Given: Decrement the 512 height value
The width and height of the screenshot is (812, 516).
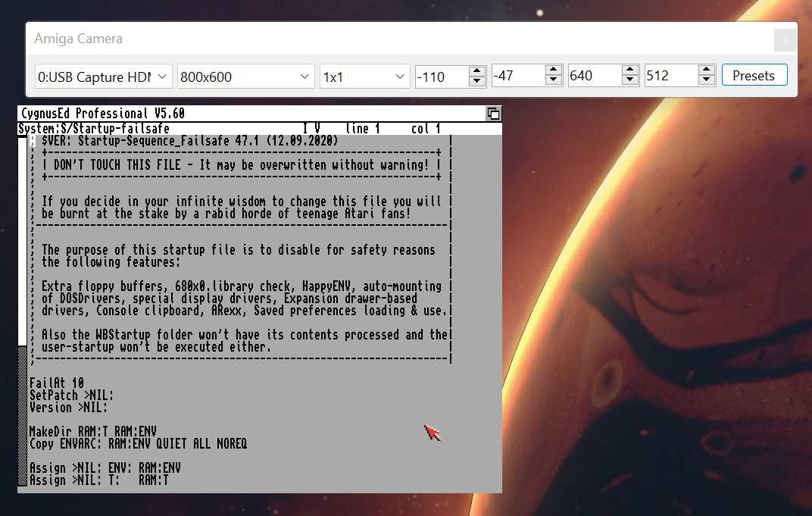Looking at the screenshot, I should pos(706,80).
